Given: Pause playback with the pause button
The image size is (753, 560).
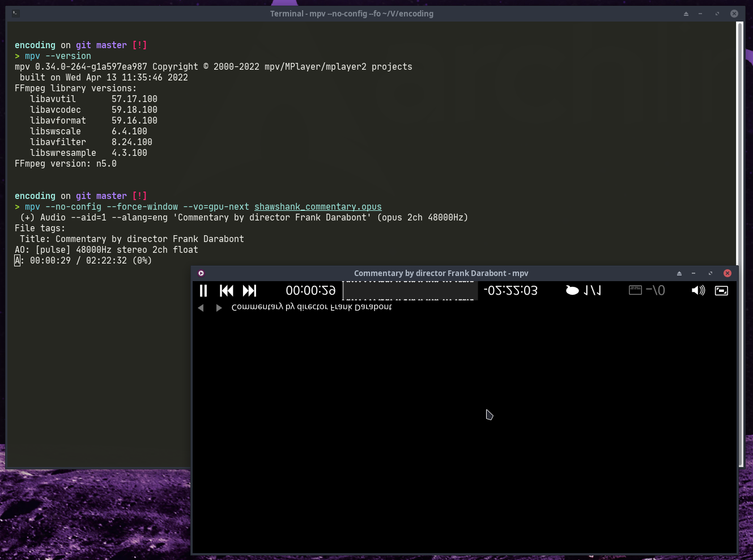Looking at the screenshot, I should (x=203, y=290).
